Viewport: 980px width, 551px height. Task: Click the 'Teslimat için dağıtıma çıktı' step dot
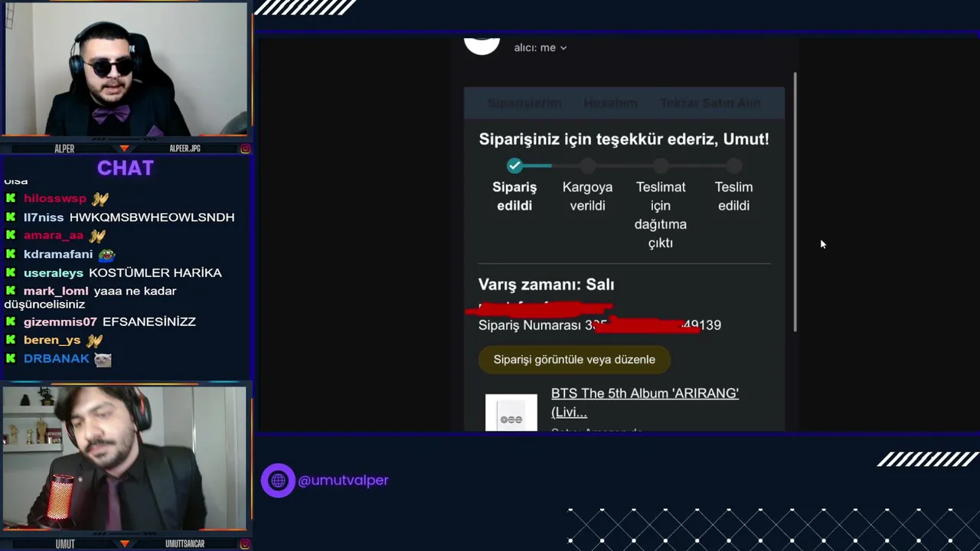click(x=661, y=165)
